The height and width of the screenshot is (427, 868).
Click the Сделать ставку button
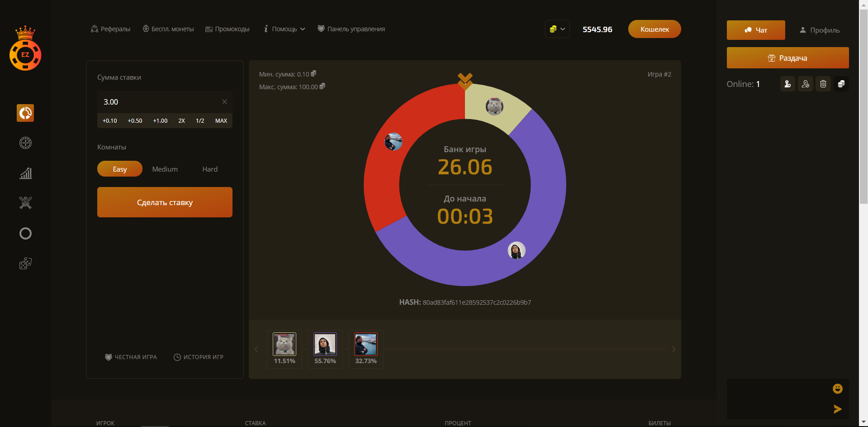[x=165, y=202]
